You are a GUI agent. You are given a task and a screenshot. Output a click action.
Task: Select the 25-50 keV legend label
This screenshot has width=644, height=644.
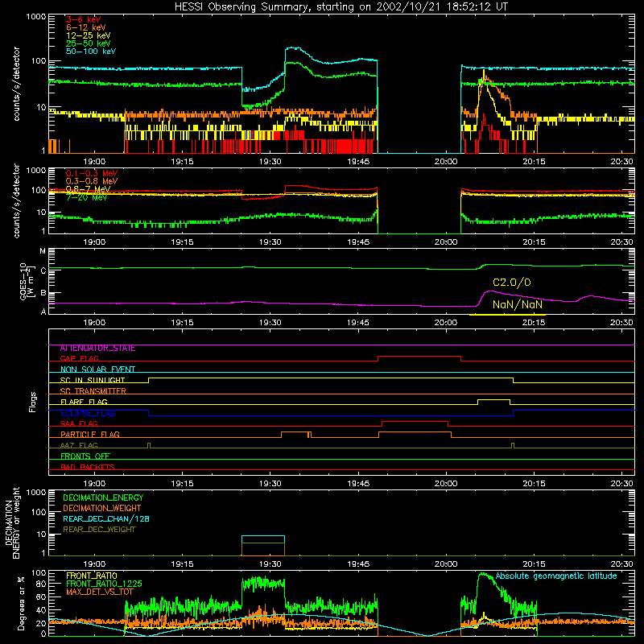tap(89, 43)
